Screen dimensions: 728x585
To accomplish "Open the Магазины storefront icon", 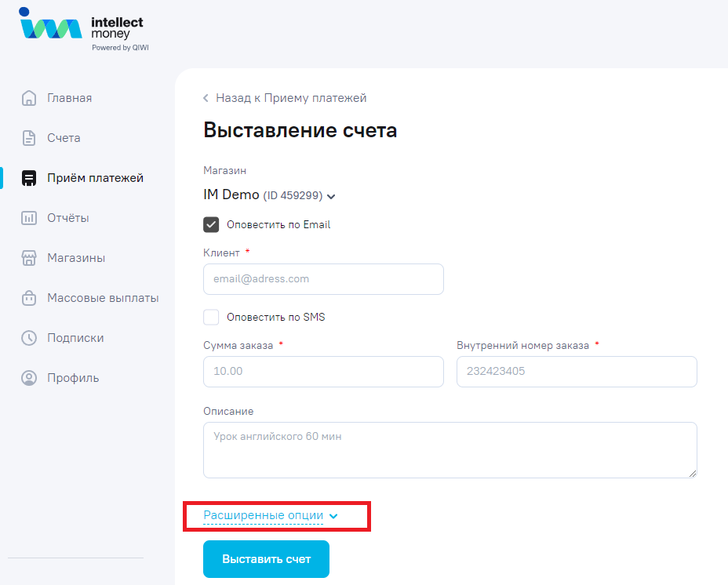I will pos(29,258).
